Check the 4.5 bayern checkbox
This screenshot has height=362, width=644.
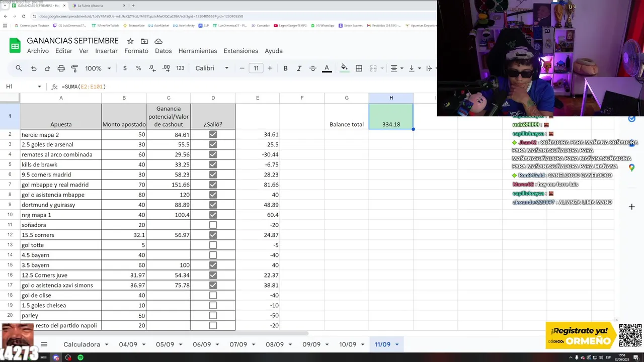(x=213, y=255)
